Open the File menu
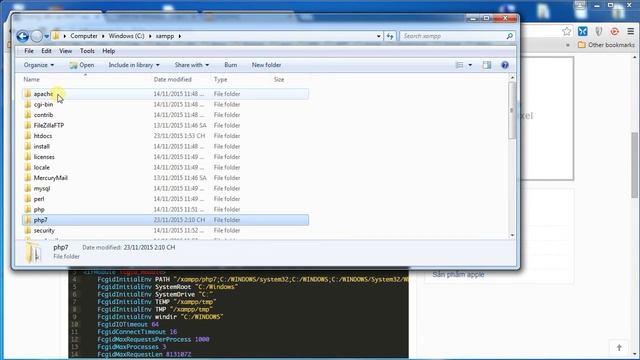The image size is (640, 360). coord(29,51)
